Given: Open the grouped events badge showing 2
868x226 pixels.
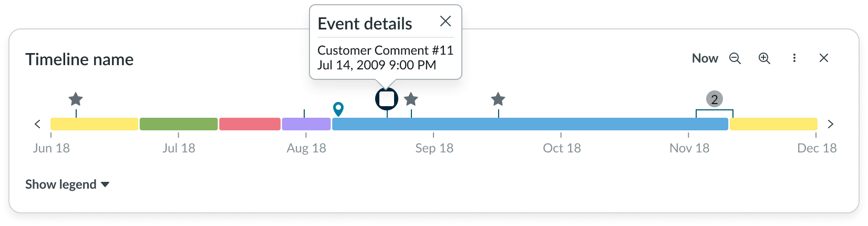Looking at the screenshot, I should coord(714,99).
